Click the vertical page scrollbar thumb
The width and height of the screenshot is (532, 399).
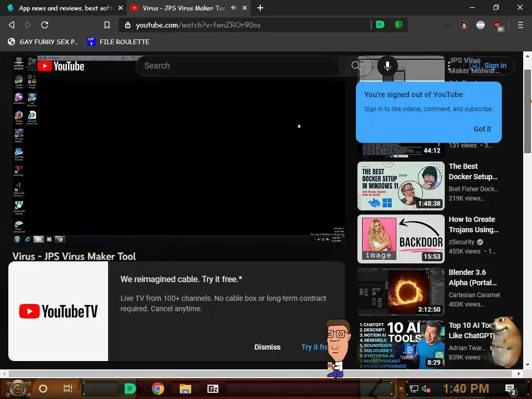pos(527,111)
